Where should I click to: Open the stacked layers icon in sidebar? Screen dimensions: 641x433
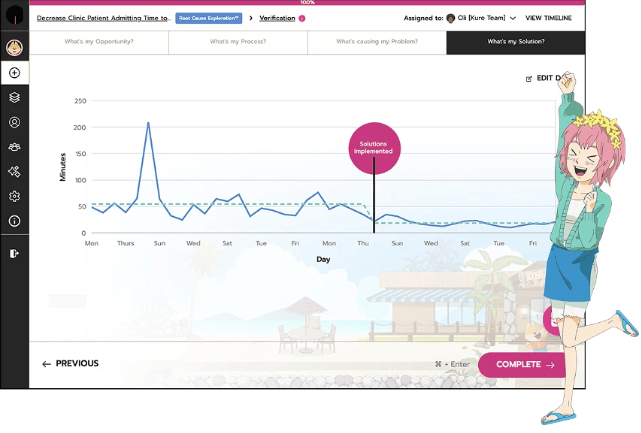point(14,98)
